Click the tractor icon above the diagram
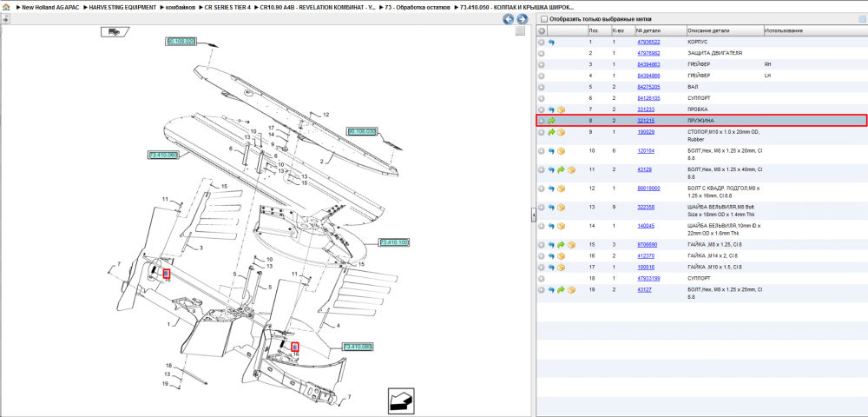 coord(115,32)
